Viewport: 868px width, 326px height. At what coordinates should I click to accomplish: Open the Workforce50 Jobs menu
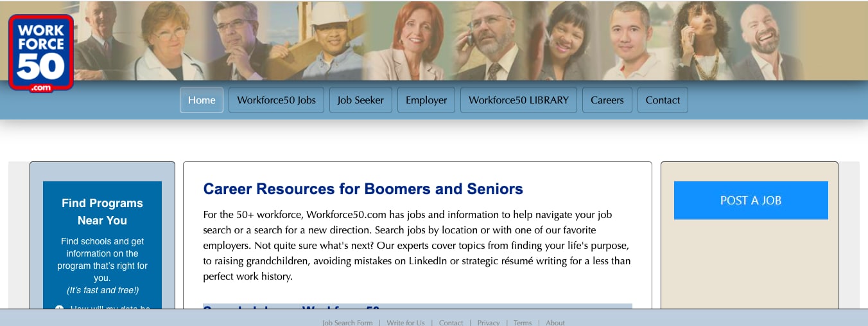click(276, 100)
